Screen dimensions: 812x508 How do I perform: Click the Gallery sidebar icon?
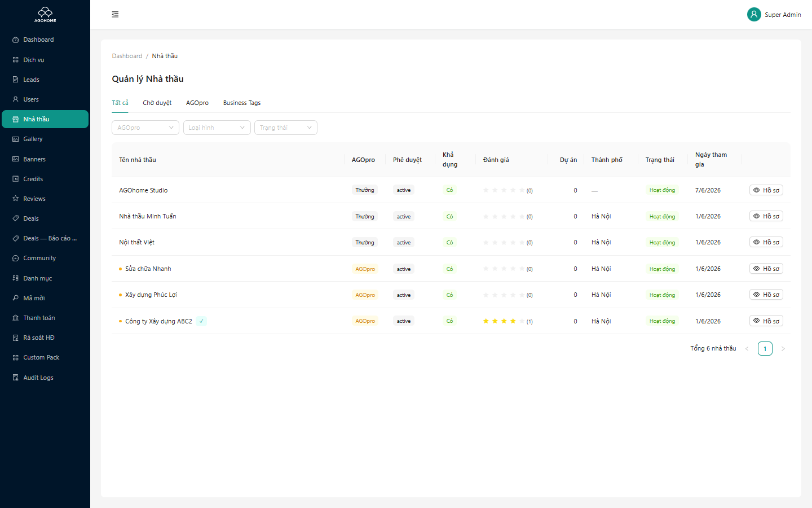(x=16, y=139)
